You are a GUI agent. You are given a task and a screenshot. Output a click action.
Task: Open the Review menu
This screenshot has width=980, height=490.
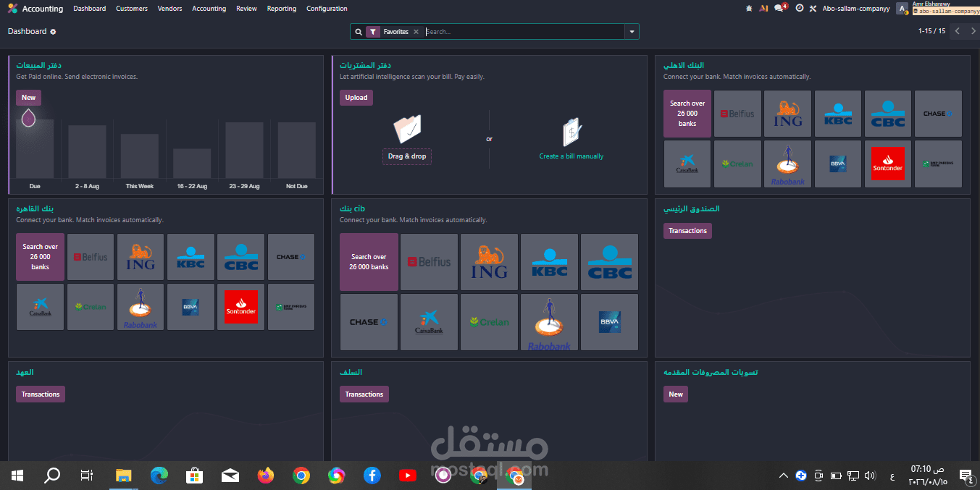point(246,9)
